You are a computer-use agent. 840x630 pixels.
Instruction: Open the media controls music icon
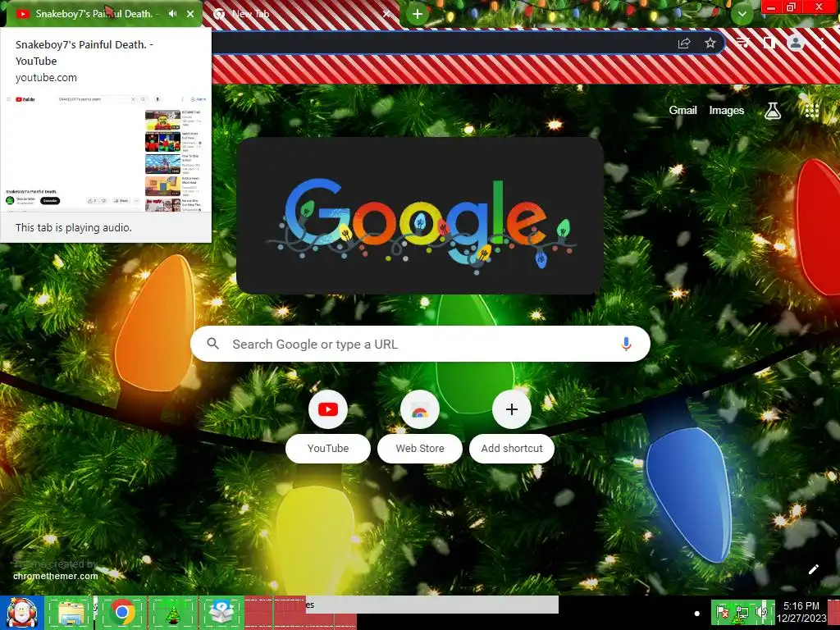point(742,43)
